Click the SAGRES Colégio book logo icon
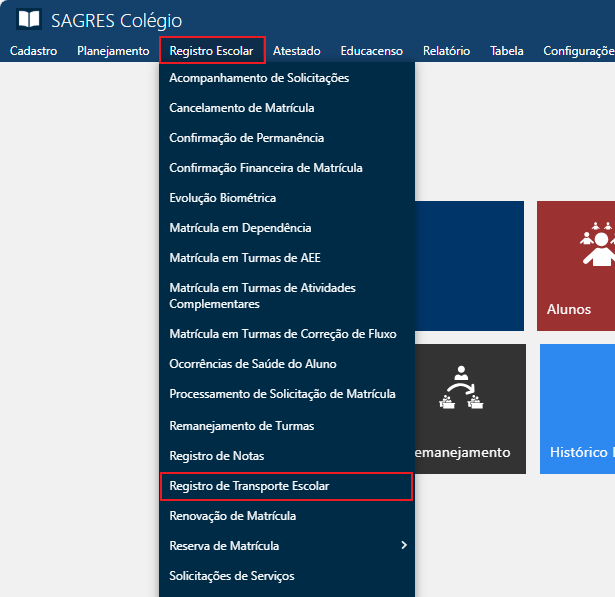615x597 pixels. 29,20
